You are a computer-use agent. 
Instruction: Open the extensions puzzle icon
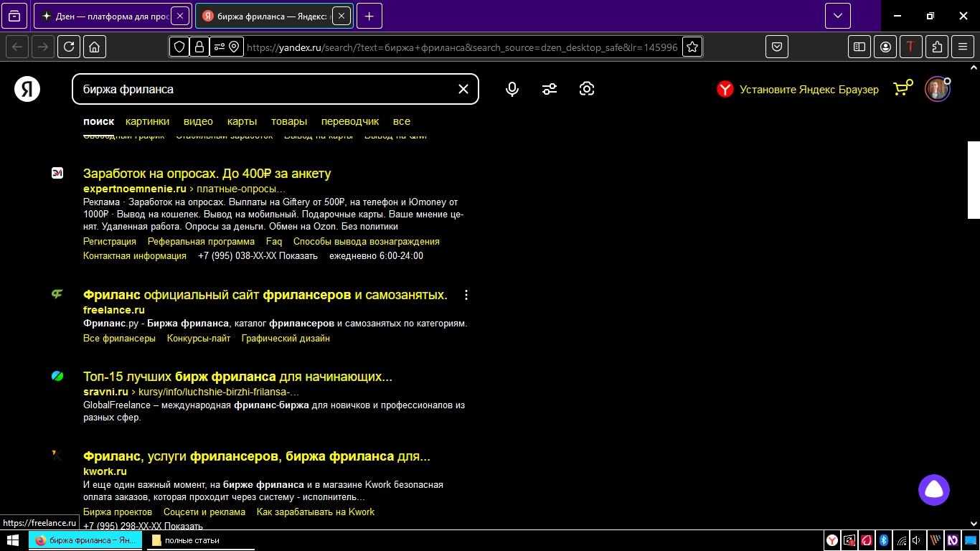click(x=937, y=47)
